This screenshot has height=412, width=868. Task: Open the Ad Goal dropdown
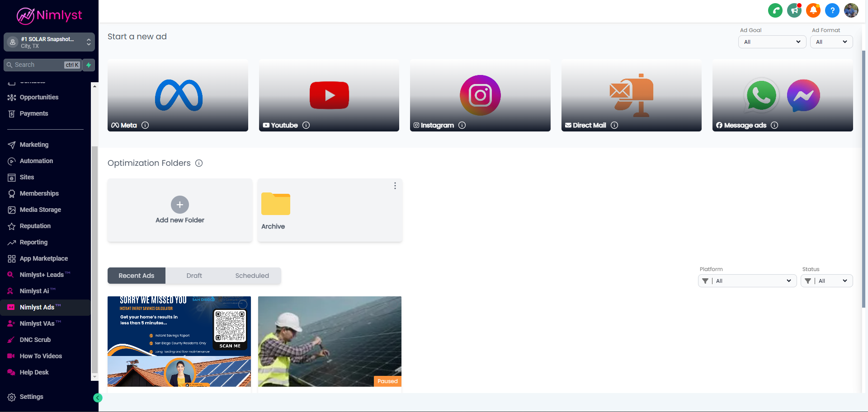[772, 42]
